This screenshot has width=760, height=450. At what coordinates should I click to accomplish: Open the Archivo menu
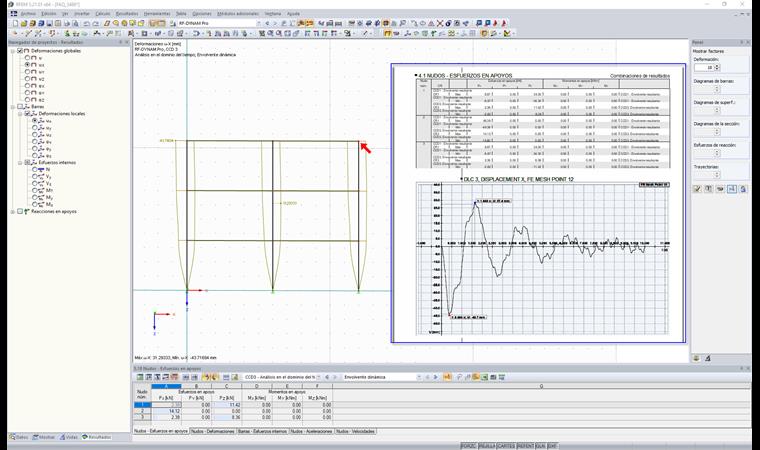coord(28,14)
